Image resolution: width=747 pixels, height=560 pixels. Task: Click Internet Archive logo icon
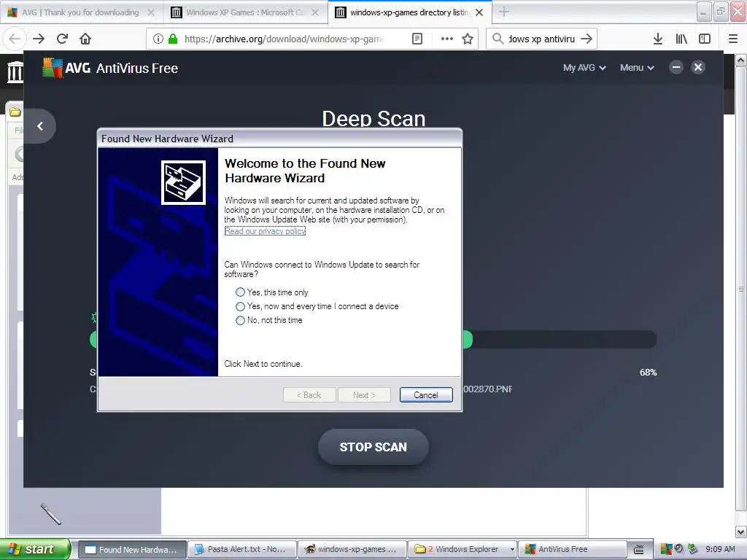pyautogui.click(x=15, y=72)
